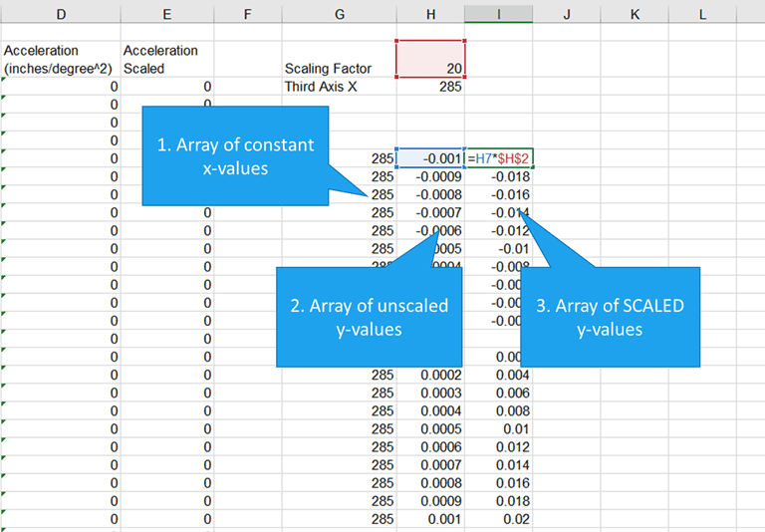Click the Third Axis X value 285 in column H
The image size is (765, 532).
click(x=430, y=87)
